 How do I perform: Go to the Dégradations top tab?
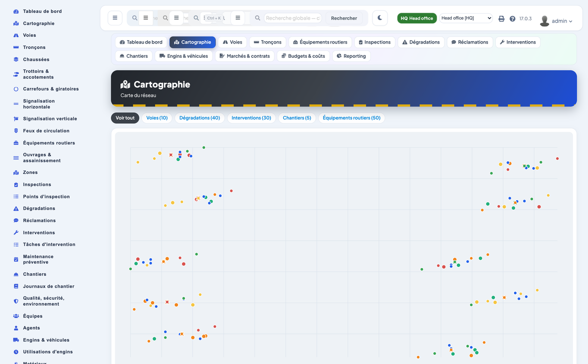coord(421,42)
